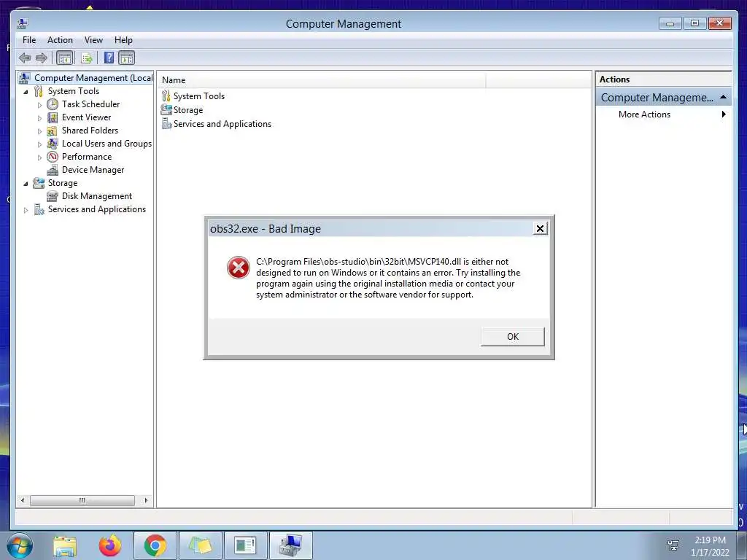Click the tree pane horizontal scrollbar thumb
The height and width of the screenshot is (560, 747).
coord(82,500)
